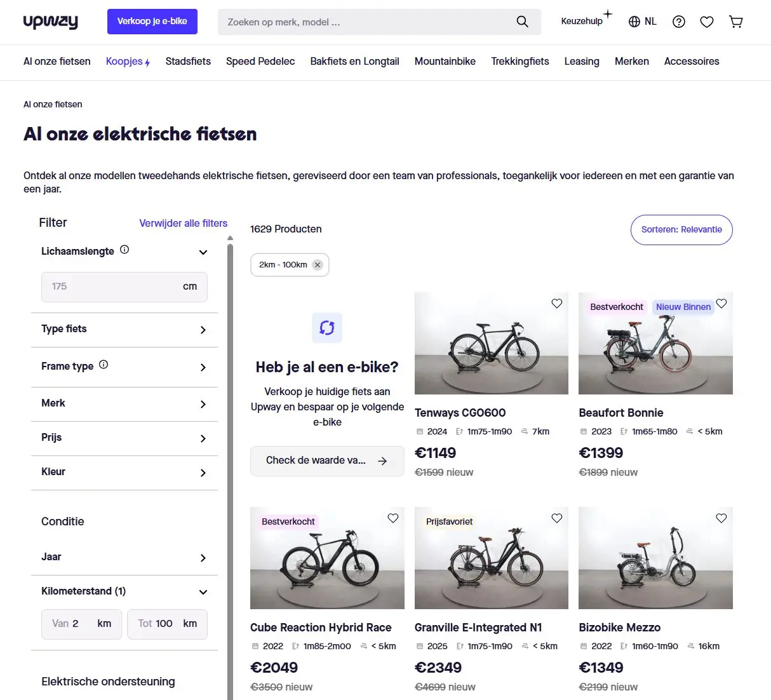
Task: Collapse the Kilometerstand filter
Action: point(203,592)
